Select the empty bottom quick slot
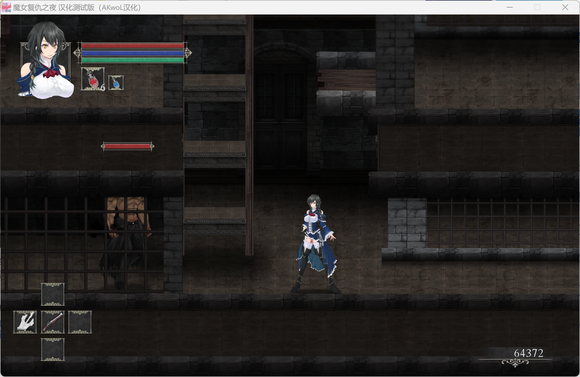The height and width of the screenshot is (377, 580). pyautogui.click(x=53, y=349)
